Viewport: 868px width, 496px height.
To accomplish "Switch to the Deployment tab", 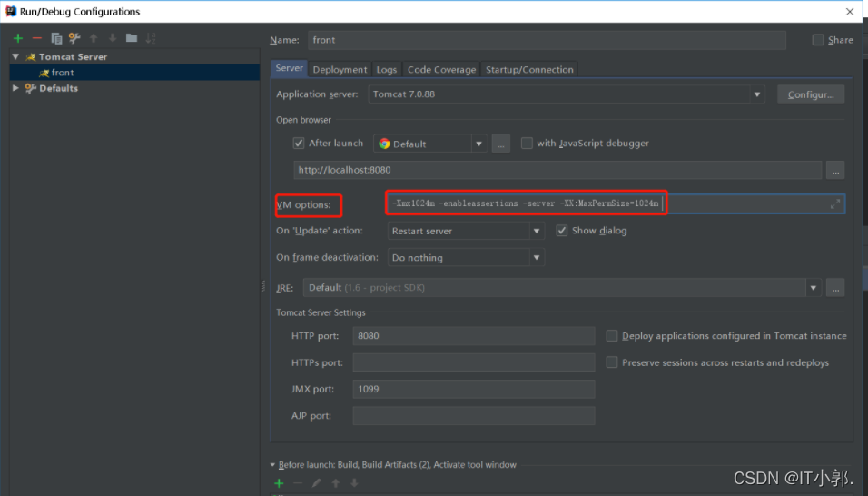I will point(340,69).
